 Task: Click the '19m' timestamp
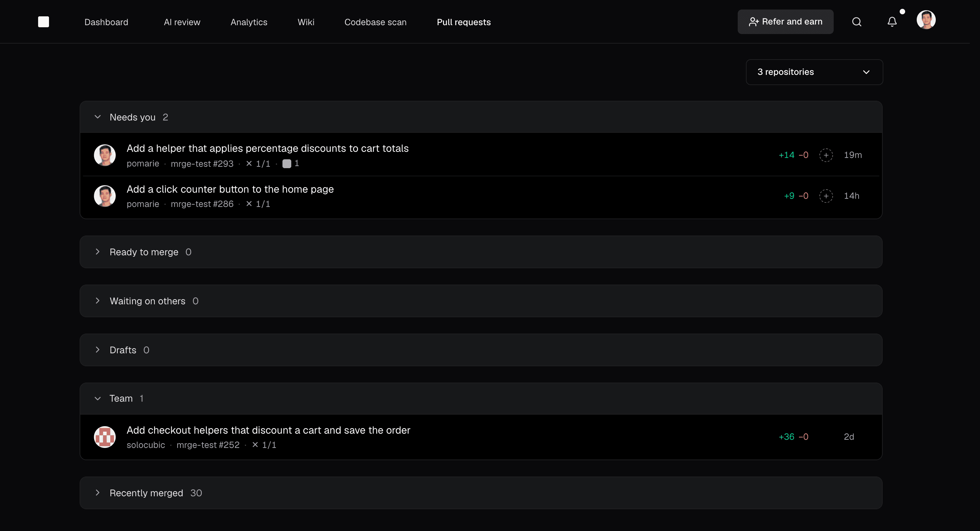click(853, 155)
